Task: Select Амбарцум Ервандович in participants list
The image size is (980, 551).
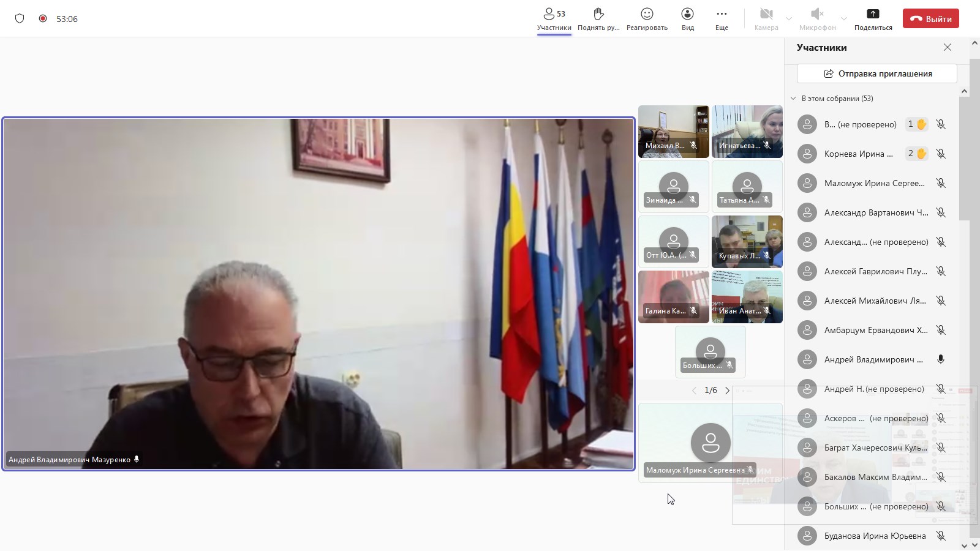Action: point(875,330)
